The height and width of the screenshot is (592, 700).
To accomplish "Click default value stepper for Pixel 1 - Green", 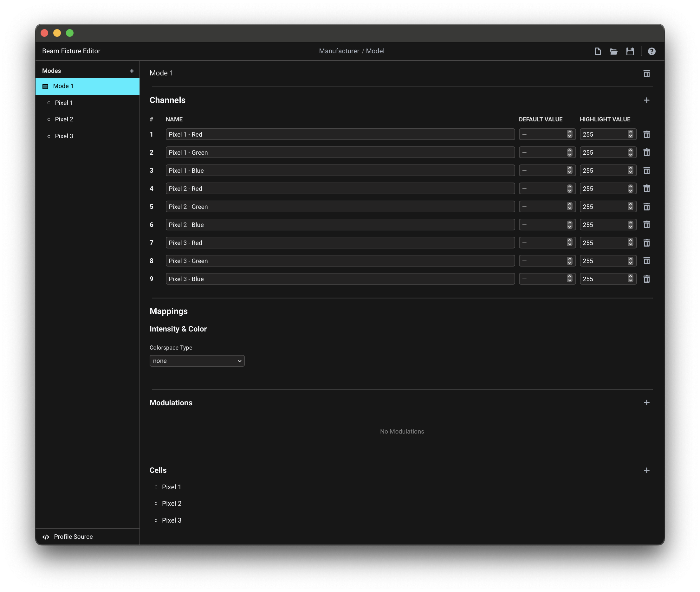I will point(570,152).
